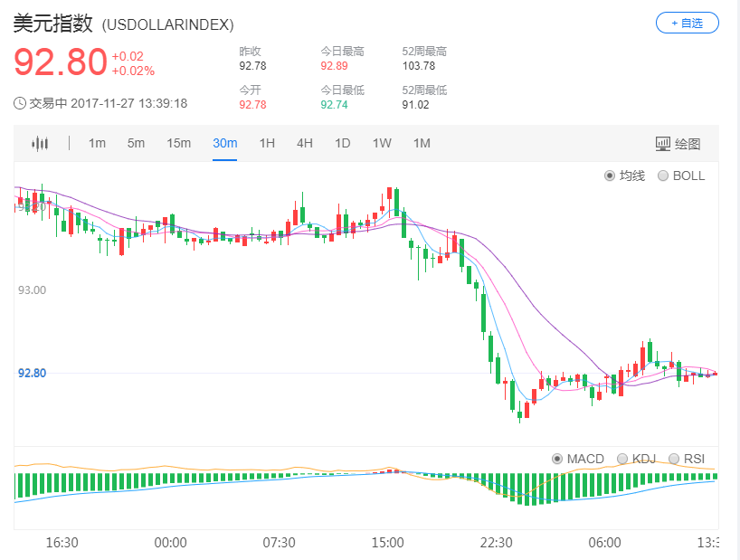This screenshot has height=560, width=740.
Task: Select the candlestick chart style icon
Action: pos(37,143)
